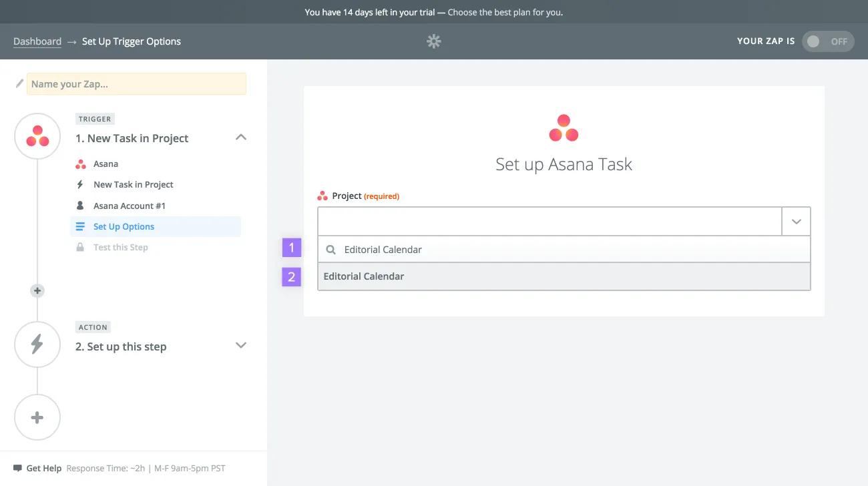This screenshot has width=868, height=486.
Task: Open the Dashboard link
Action: click(37, 41)
